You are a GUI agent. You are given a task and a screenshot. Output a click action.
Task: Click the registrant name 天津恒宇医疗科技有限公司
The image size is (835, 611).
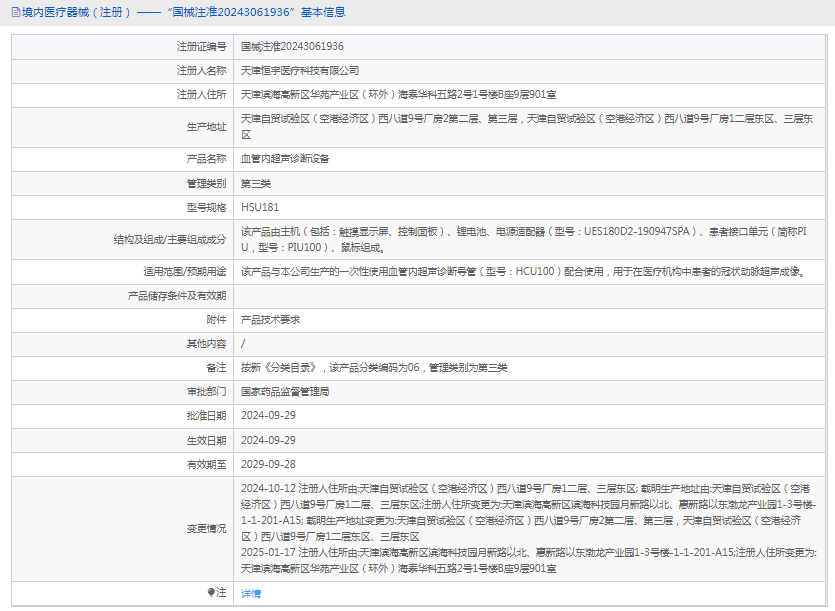(300, 71)
